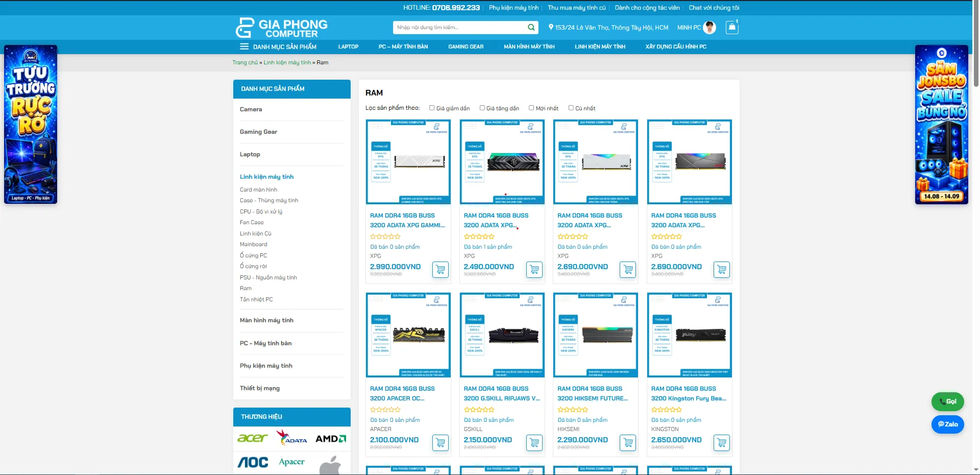Click the search input field

point(459,28)
